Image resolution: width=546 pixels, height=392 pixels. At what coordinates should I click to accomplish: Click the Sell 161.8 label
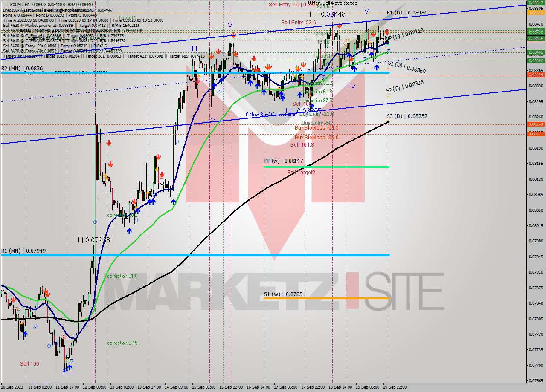(x=302, y=145)
